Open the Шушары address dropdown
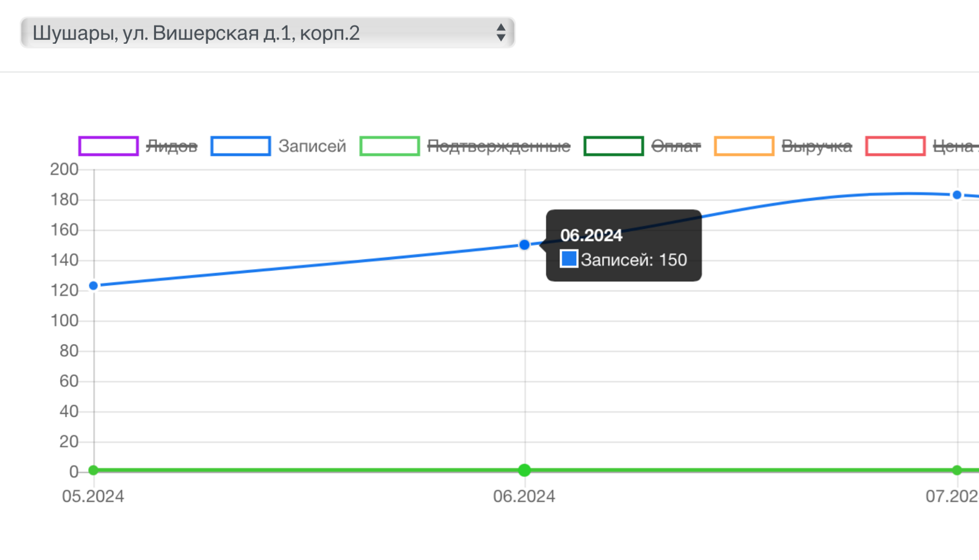Viewport: 979px width, 560px height. (x=267, y=33)
